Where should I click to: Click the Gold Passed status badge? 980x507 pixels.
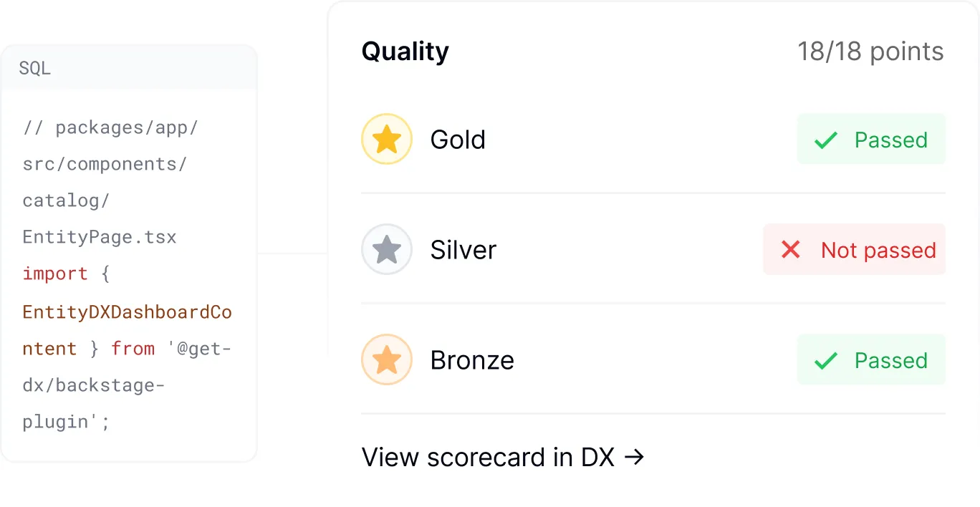click(x=871, y=140)
